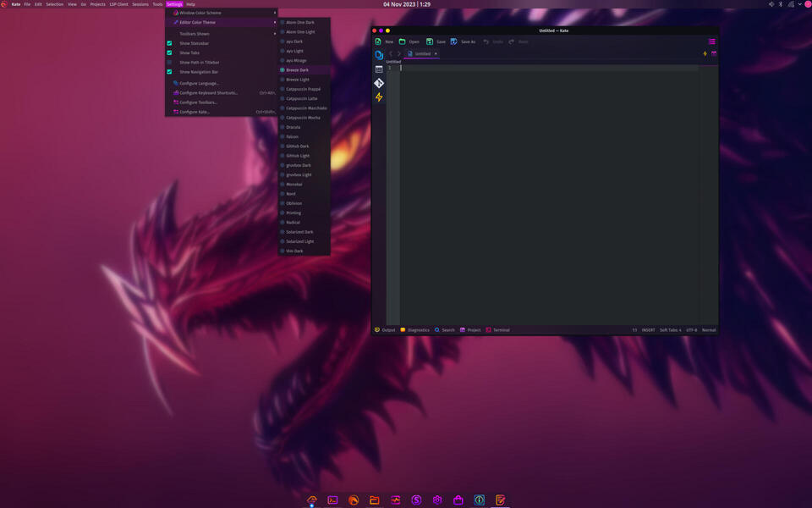The height and width of the screenshot is (508, 812).
Task: Click Normal highlighting mode in status bar
Action: coord(709,329)
